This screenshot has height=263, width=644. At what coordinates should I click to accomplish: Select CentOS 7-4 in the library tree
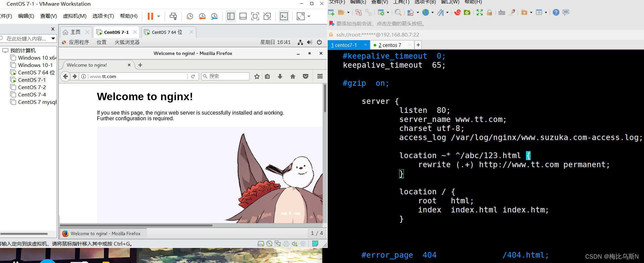click(x=32, y=94)
